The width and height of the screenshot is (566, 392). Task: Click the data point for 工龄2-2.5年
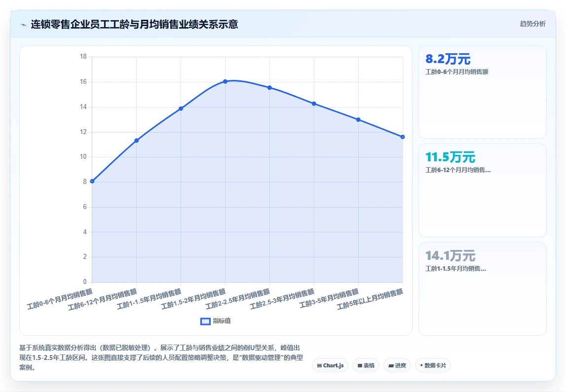269,88
